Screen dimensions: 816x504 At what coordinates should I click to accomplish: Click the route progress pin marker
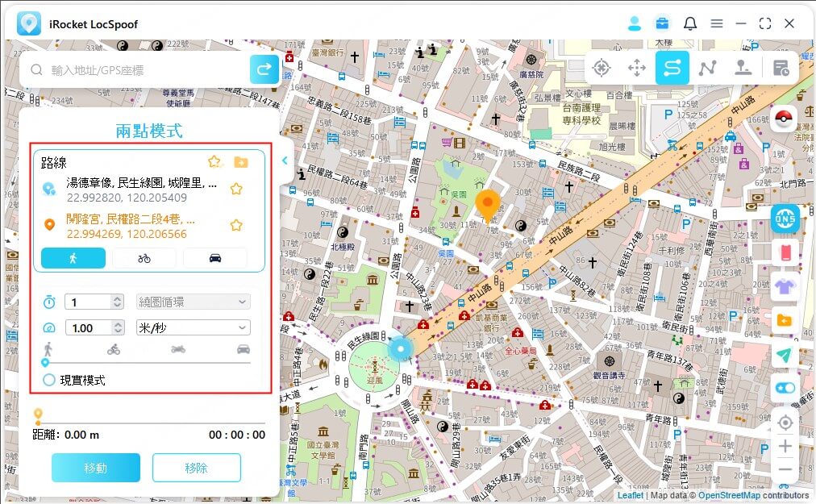click(x=38, y=416)
